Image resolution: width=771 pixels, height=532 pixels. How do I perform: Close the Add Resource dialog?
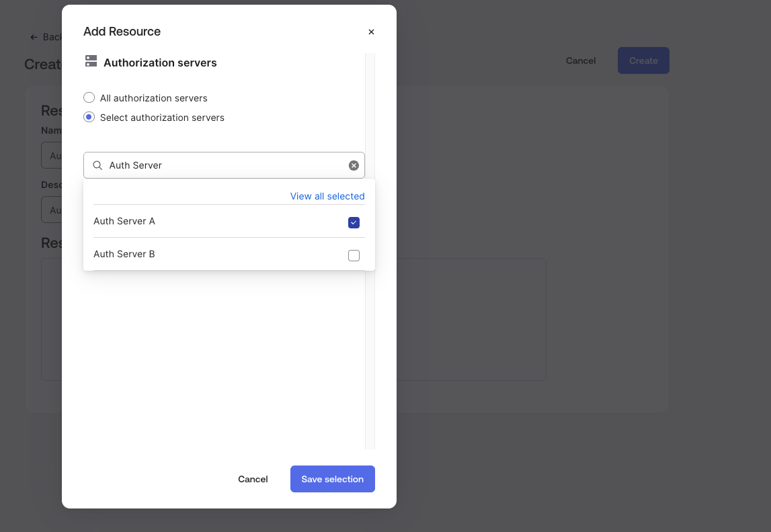click(371, 32)
